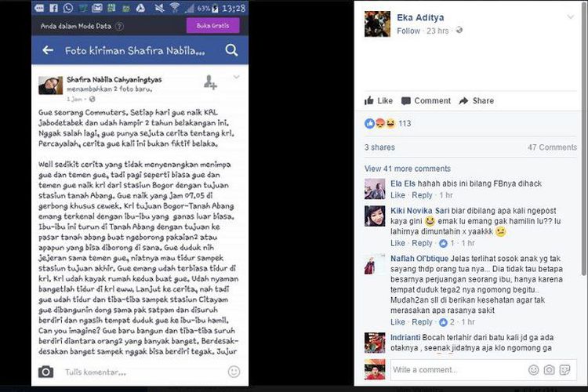
Task: Follow Eka Aditya
Action: point(408,31)
